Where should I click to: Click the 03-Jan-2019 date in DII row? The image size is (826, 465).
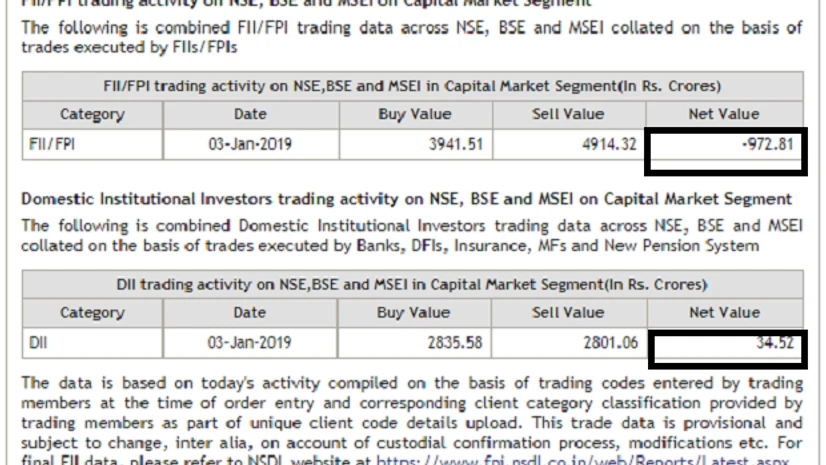(x=249, y=343)
